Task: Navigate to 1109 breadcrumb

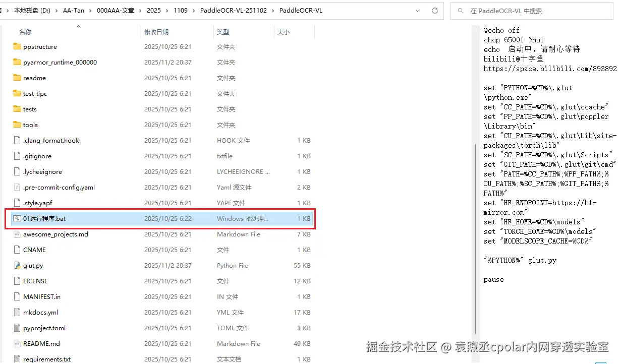Action: pos(181,11)
